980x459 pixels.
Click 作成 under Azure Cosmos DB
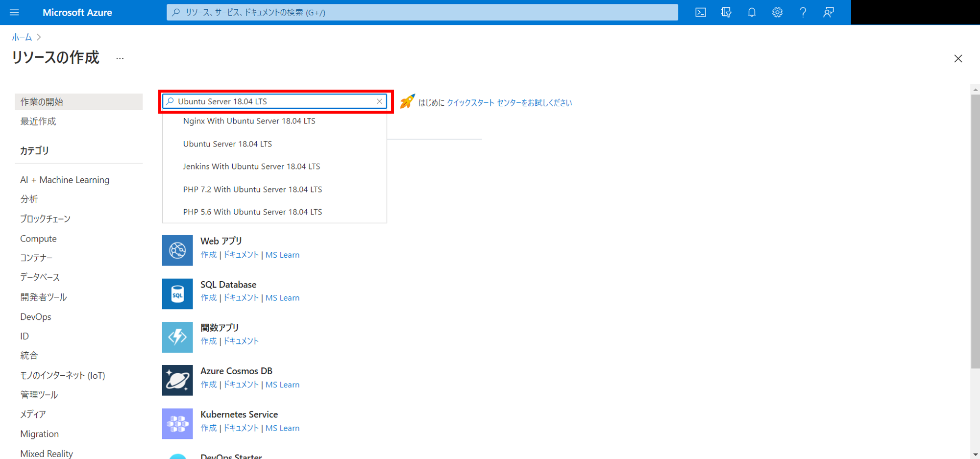tap(208, 385)
